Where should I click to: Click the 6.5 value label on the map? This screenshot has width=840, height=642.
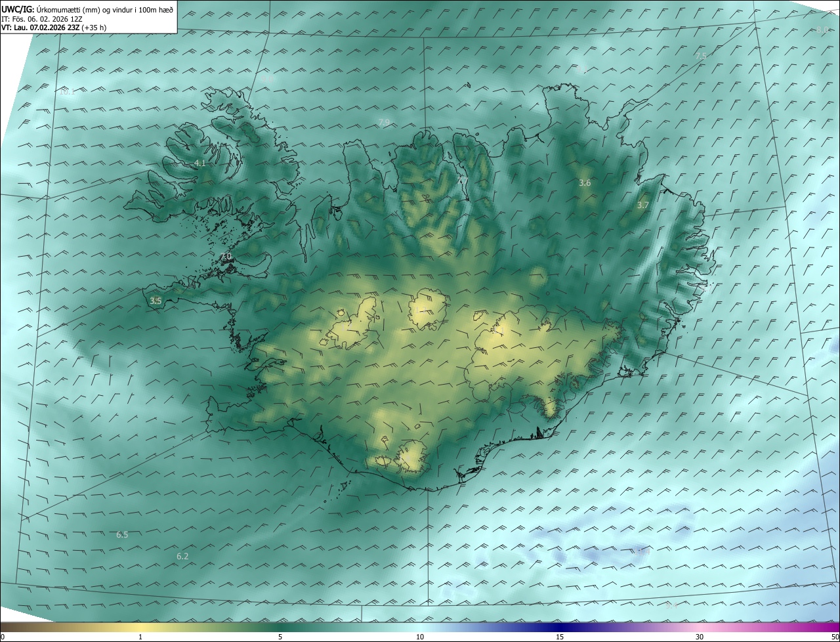coord(122,535)
